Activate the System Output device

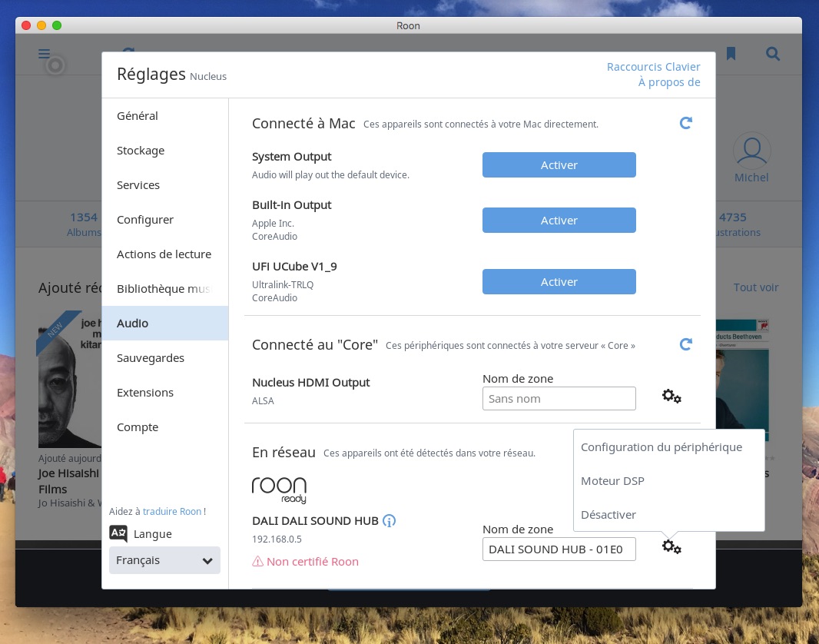point(559,165)
